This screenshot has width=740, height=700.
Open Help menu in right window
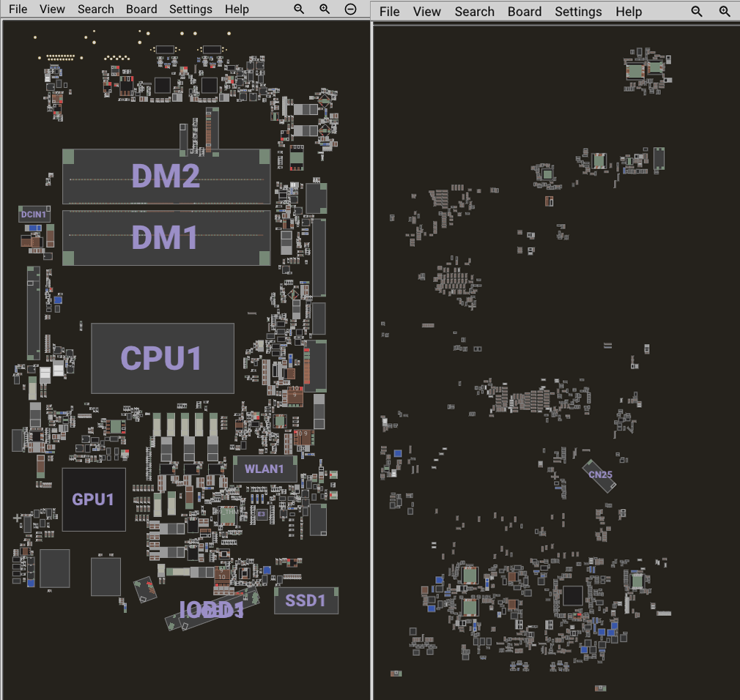(629, 12)
